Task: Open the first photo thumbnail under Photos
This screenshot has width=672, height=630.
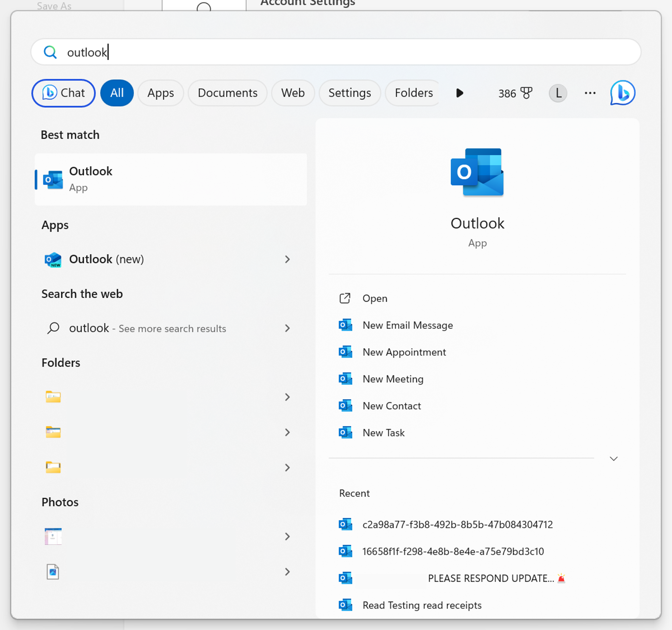Action: (53, 536)
